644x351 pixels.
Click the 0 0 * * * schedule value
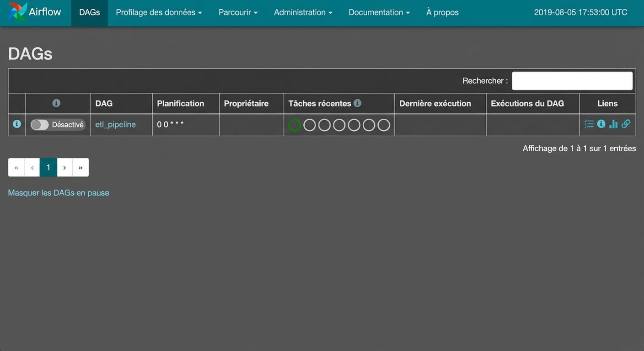(170, 124)
